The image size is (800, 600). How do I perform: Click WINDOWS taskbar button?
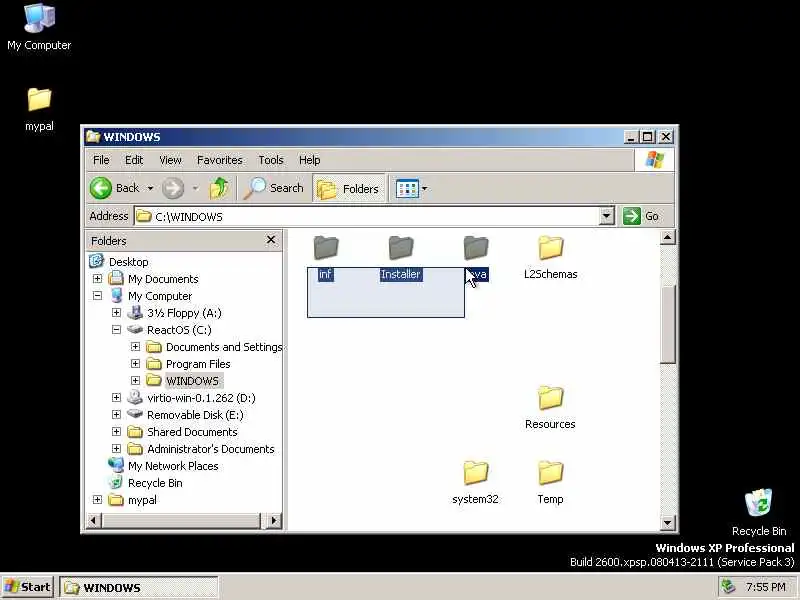[139, 588]
